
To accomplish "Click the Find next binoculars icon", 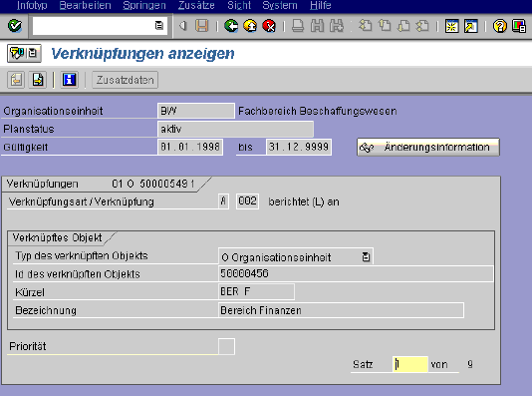I will point(337,26).
